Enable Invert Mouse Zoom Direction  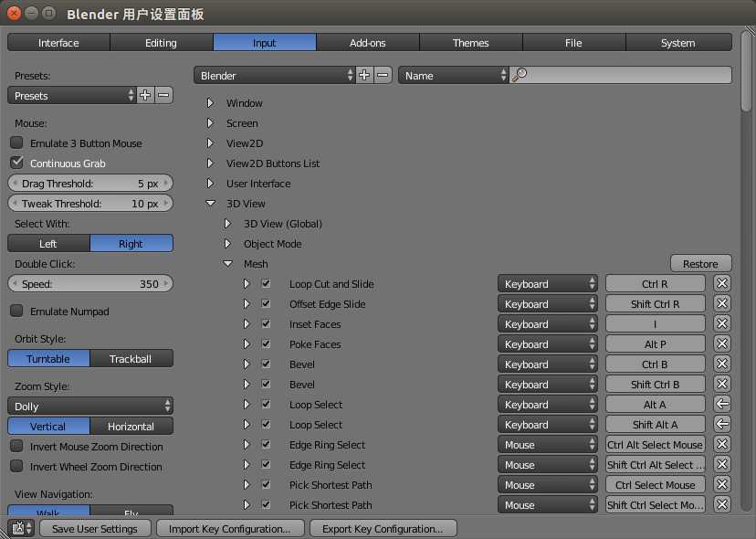[x=16, y=446]
